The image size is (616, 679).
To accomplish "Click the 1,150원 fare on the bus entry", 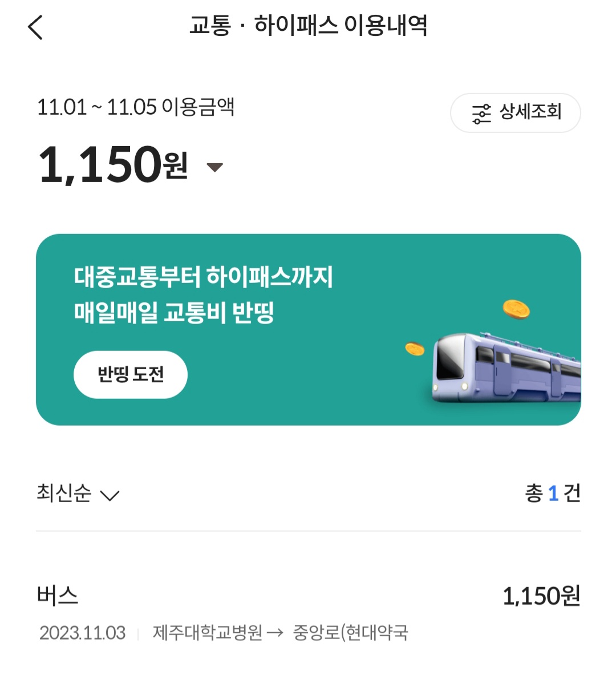I will [541, 596].
